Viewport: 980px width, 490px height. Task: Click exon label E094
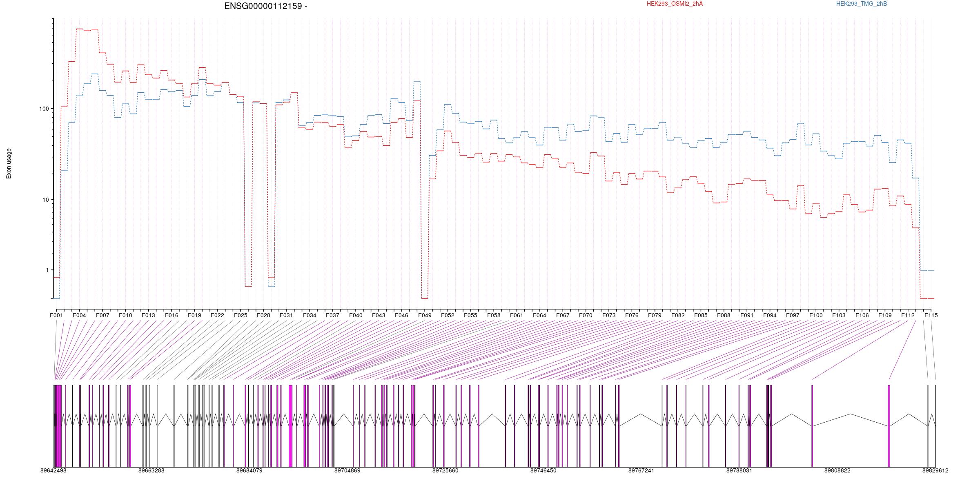(770, 315)
